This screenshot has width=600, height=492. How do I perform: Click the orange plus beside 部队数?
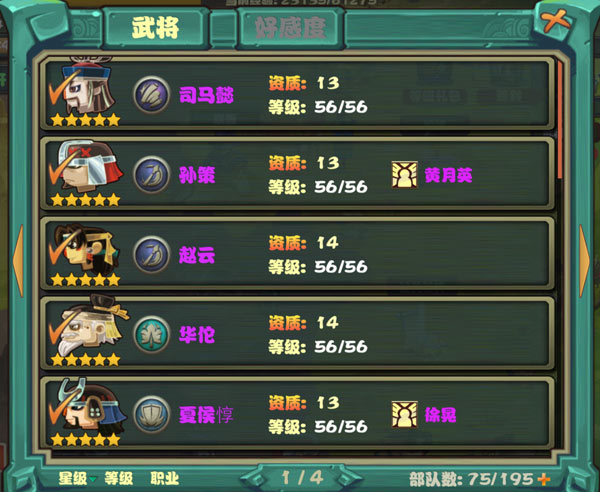544,479
